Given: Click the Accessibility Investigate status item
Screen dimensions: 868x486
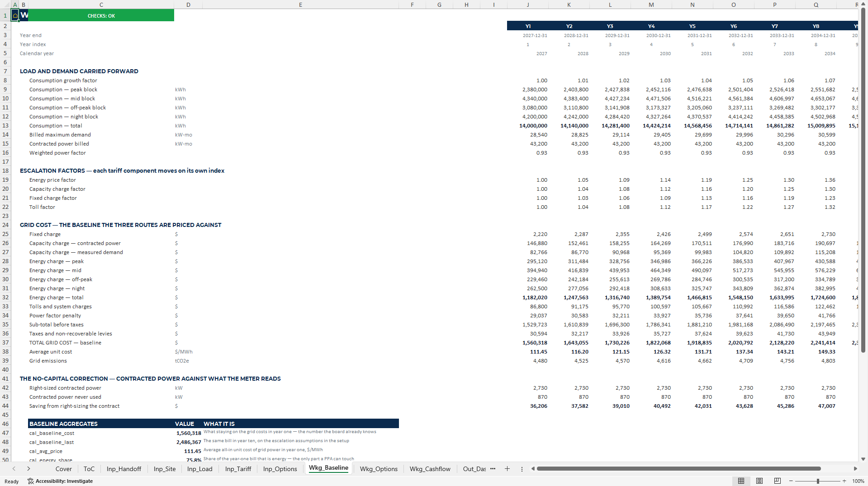Looking at the screenshot, I should point(60,481).
